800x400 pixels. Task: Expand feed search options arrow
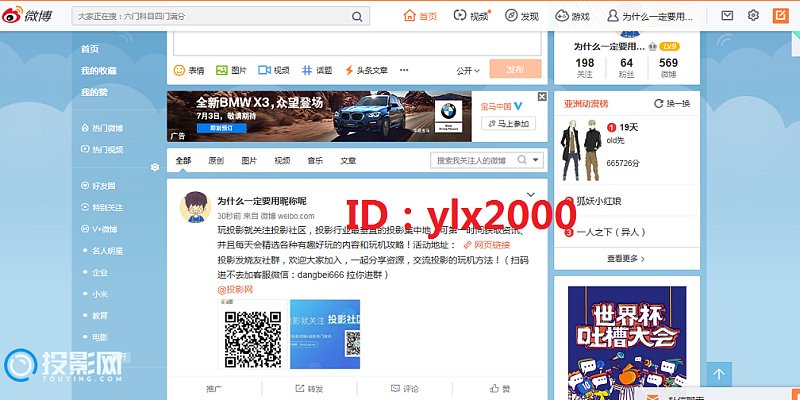coord(535,160)
